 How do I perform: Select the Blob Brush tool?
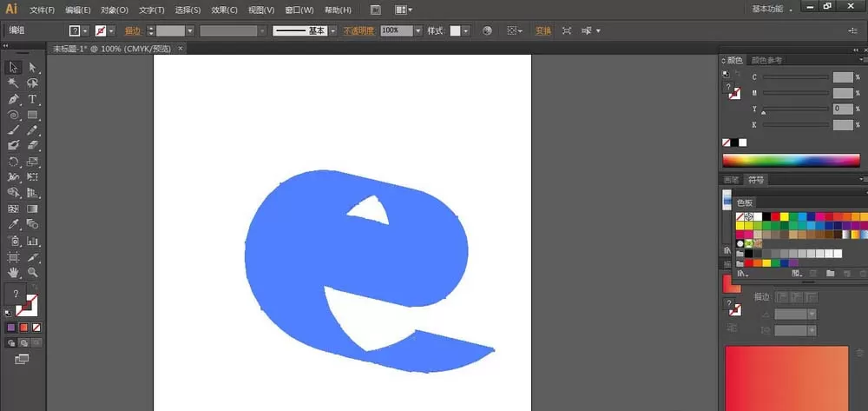point(13,145)
